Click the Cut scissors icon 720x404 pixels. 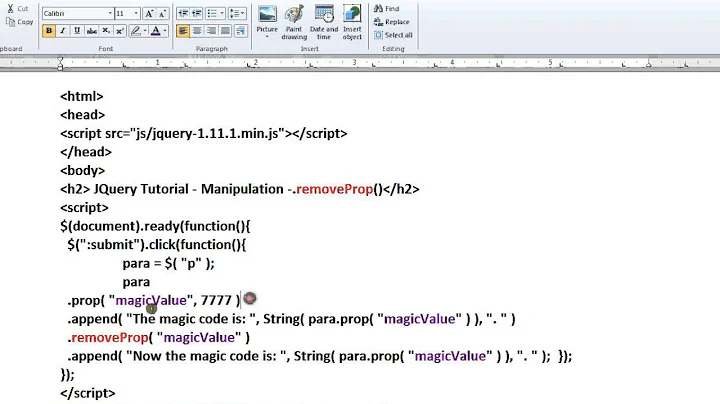point(11,8)
